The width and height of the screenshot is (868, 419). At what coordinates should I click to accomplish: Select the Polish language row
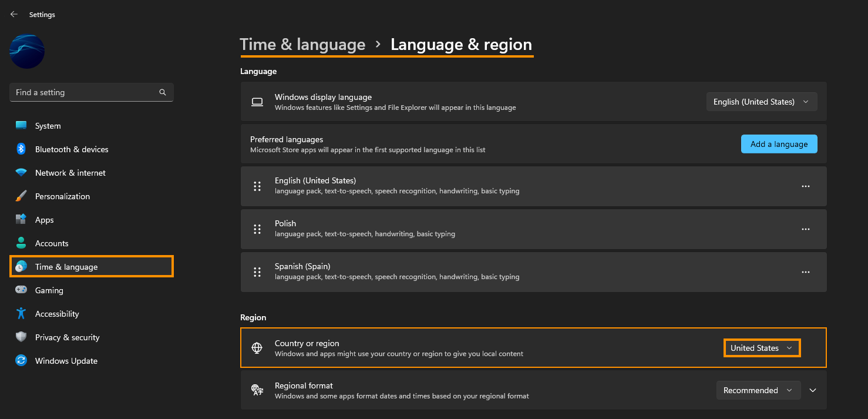(x=533, y=229)
